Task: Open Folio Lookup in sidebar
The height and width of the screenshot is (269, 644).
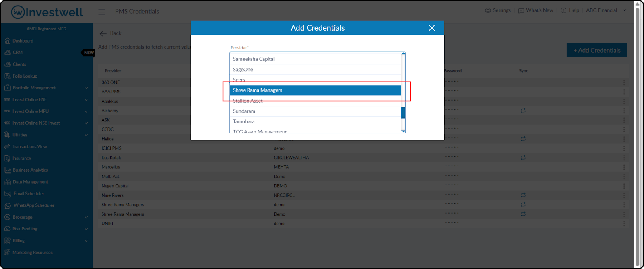Action: point(25,76)
